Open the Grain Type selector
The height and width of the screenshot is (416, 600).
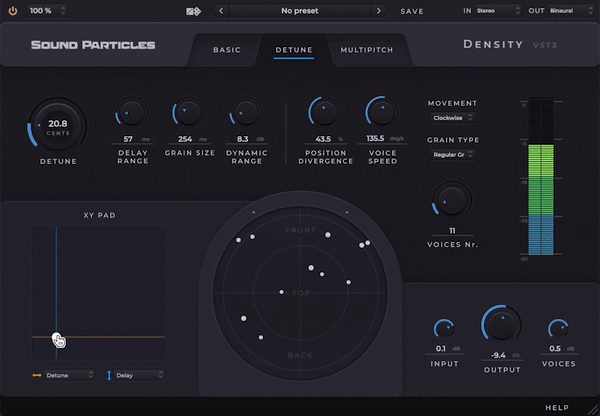coord(452,154)
